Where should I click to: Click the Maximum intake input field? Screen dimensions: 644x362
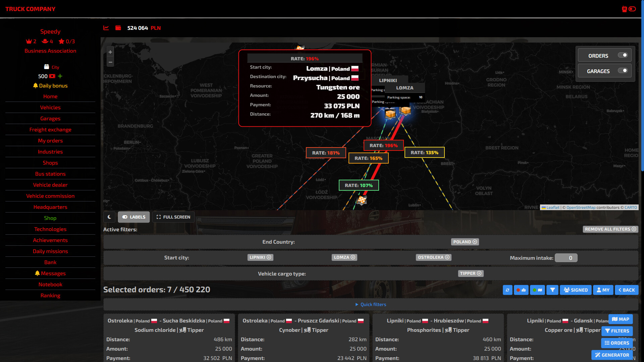click(566, 258)
